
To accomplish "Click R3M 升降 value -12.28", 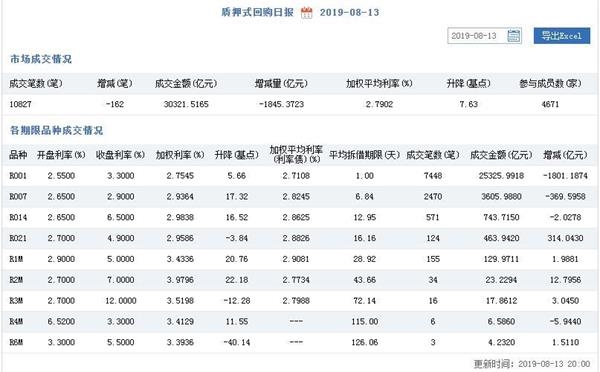I will [236, 300].
